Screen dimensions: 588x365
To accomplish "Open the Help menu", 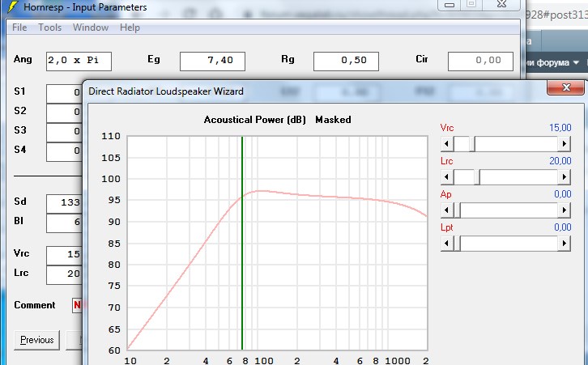I will [130, 28].
